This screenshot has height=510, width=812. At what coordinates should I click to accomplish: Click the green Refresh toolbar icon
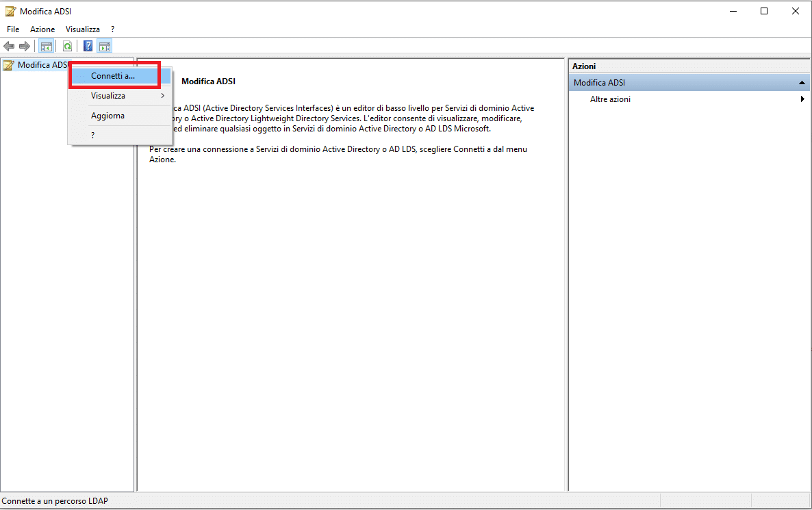click(67, 47)
